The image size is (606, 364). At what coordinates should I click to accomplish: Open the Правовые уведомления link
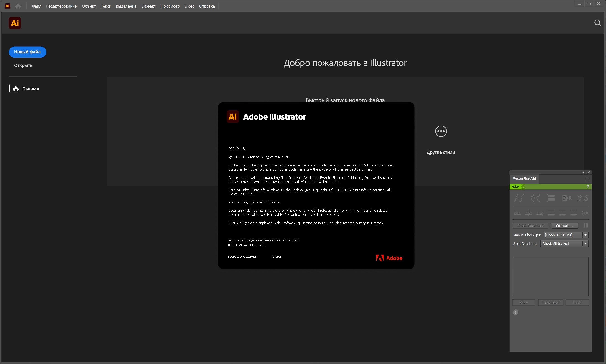click(244, 256)
